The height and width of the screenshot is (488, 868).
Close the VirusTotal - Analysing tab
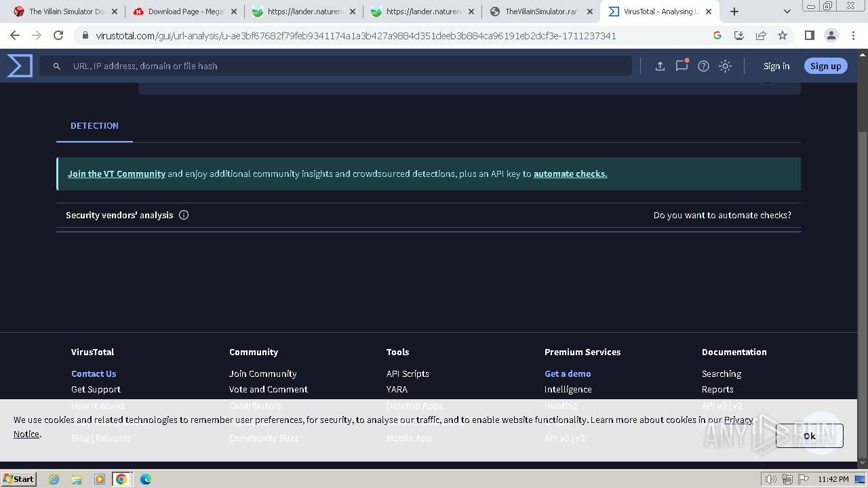tap(708, 12)
